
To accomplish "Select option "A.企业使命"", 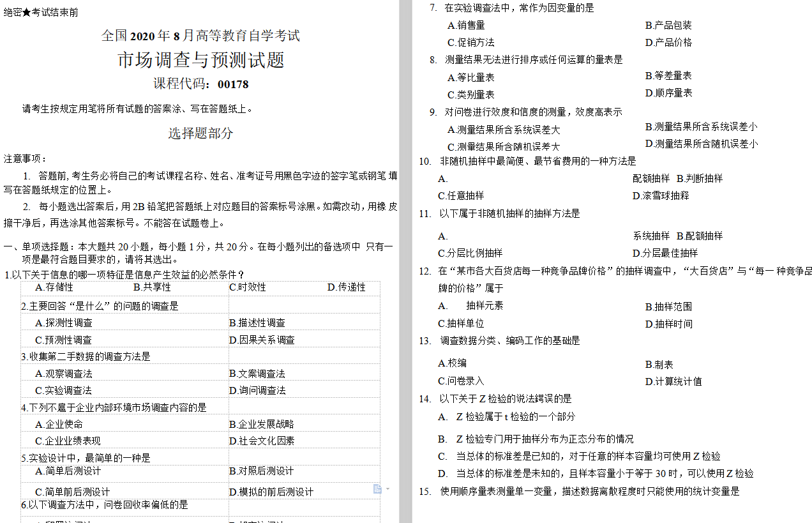I will [59, 424].
